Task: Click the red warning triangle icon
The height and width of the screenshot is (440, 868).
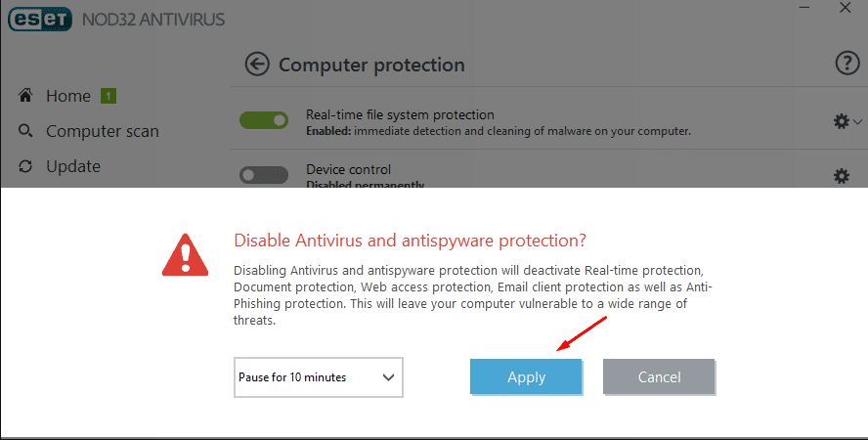Action: (185, 255)
